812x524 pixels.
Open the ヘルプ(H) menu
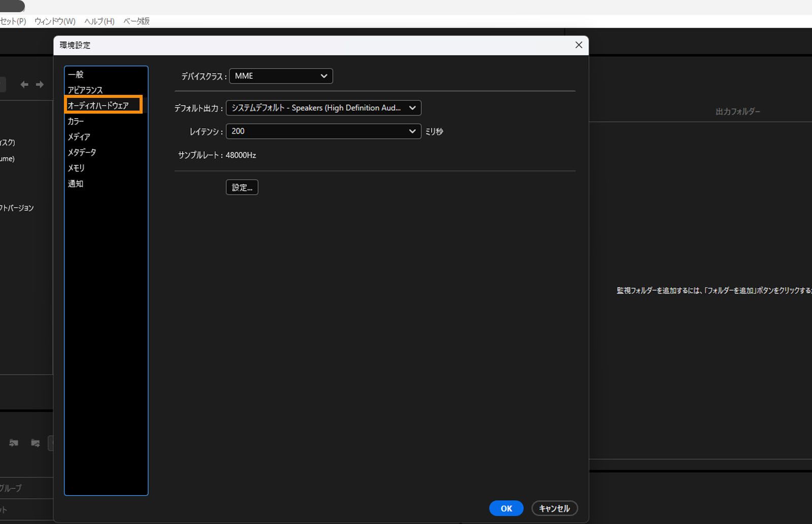(x=99, y=21)
